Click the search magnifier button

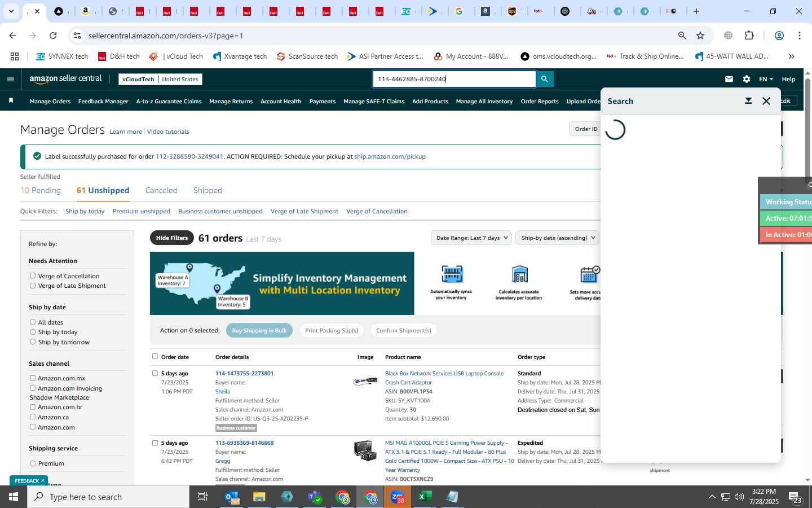coord(545,79)
